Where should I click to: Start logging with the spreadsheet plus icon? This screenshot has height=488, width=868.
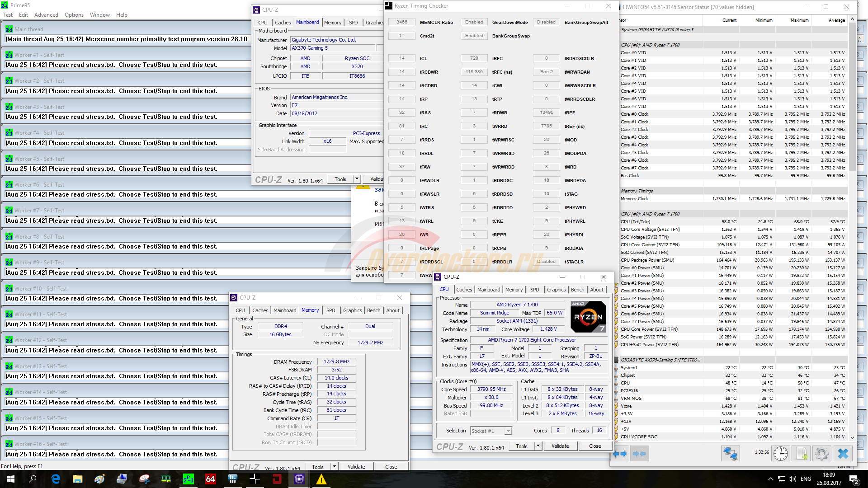pos(802,453)
